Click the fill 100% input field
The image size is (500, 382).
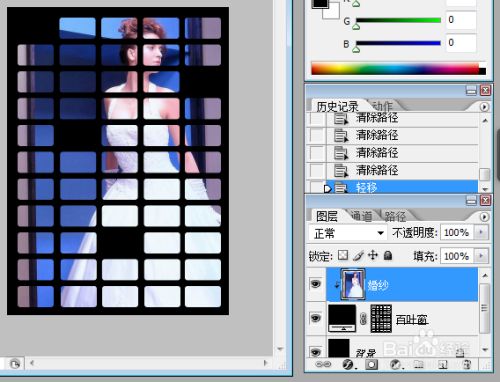457,256
